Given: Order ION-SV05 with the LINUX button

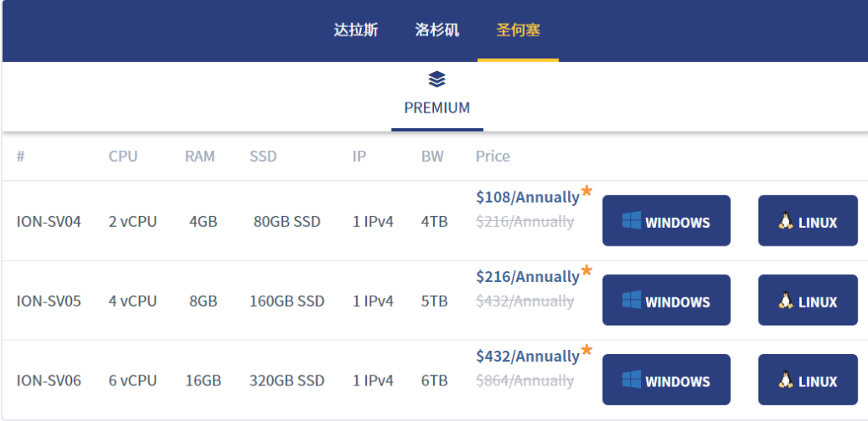Looking at the screenshot, I should coord(808,301).
